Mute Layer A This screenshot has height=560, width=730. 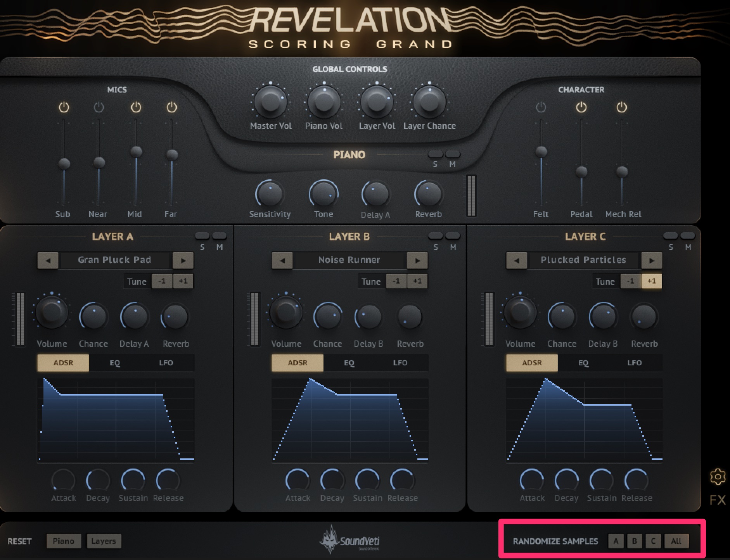pyautogui.click(x=220, y=235)
